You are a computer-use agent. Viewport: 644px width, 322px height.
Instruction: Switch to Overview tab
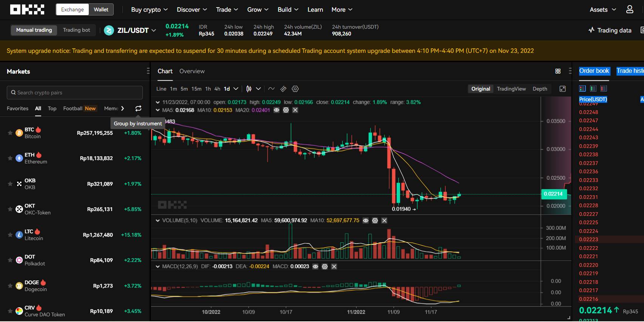192,71
